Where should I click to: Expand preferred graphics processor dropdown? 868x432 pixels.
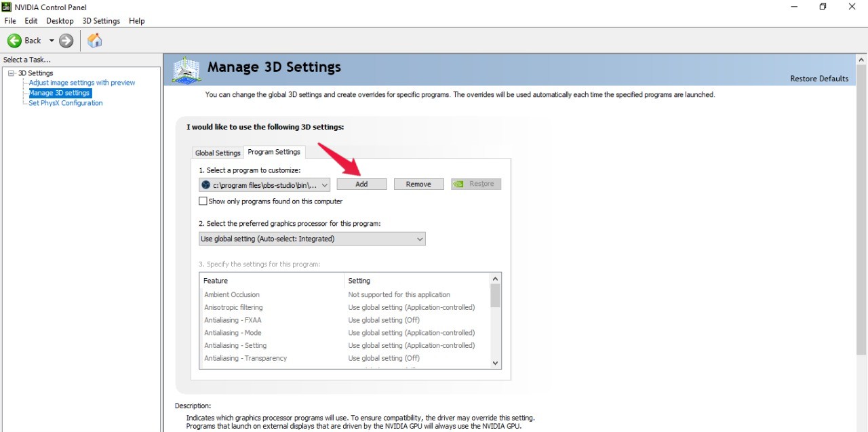[x=312, y=239]
